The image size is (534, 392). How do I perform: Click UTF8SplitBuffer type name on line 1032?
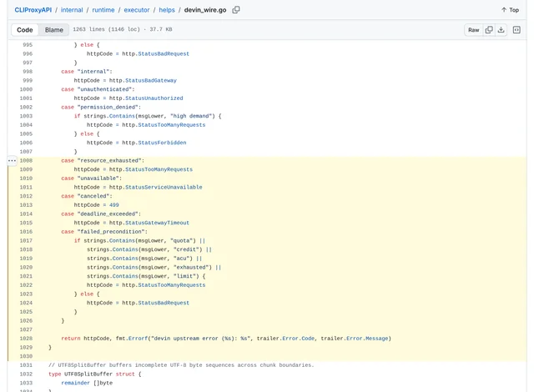[x=88, y=374]
